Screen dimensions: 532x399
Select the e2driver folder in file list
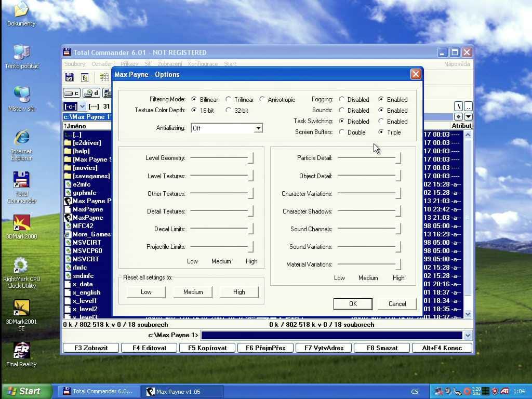point(87,143)
